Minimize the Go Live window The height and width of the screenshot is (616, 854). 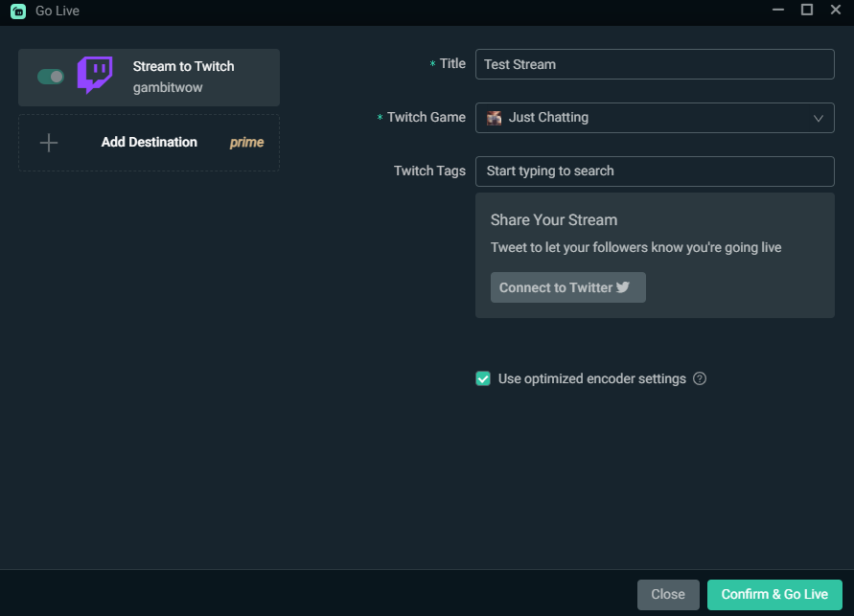[x=777, y=11]
